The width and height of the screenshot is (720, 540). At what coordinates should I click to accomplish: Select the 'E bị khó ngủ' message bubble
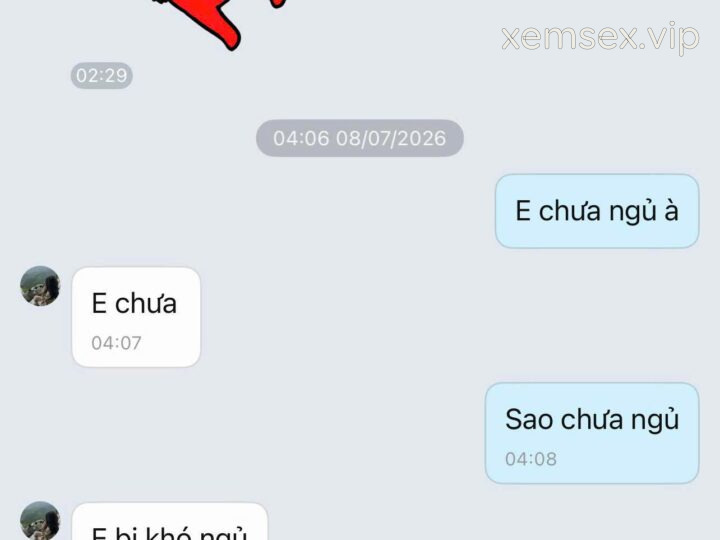170,522
